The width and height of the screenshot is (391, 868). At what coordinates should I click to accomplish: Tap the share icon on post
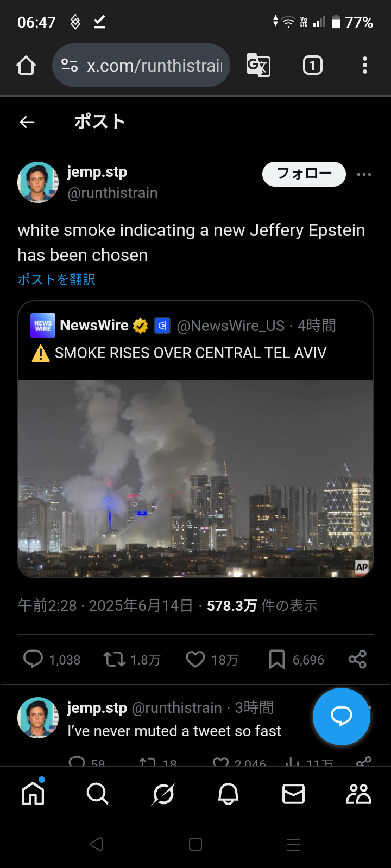coord(357,659)
